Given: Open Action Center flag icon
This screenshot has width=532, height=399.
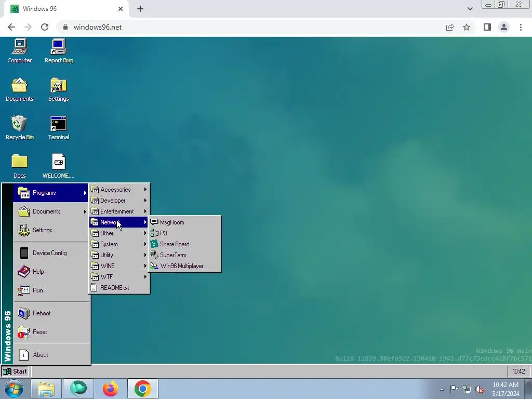Looking at the screenshot, I should pos(454,389).
